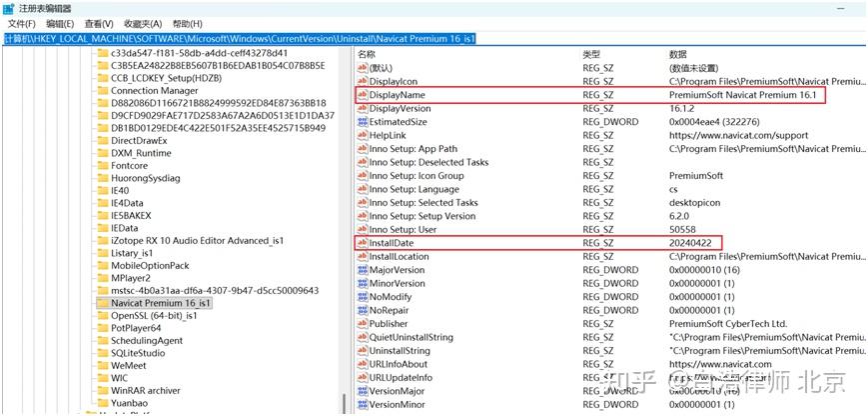
Task: Select the Yuanbao key
Action: point(129,403)
